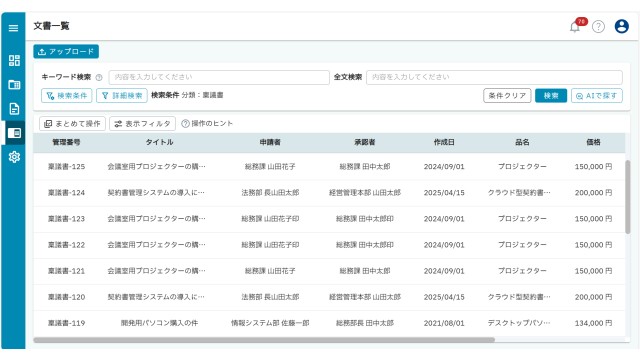Click title 開発用パソコン購入の件

(159, 323)
